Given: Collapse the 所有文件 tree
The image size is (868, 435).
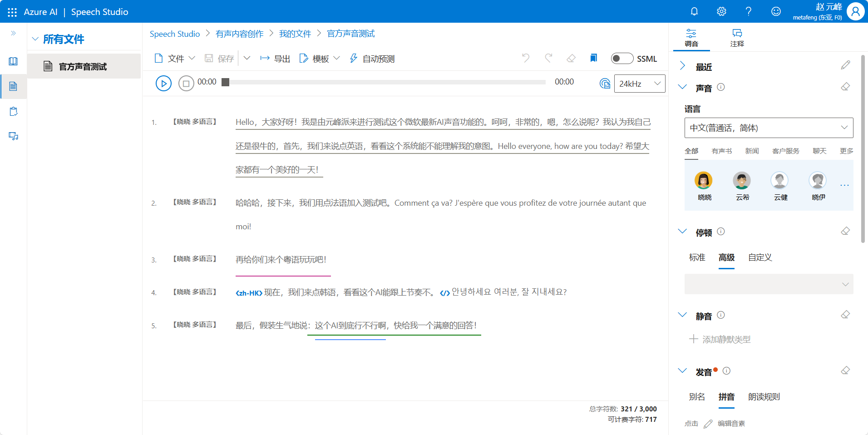Looking at the screenshot, I should (x=35, y=39).
